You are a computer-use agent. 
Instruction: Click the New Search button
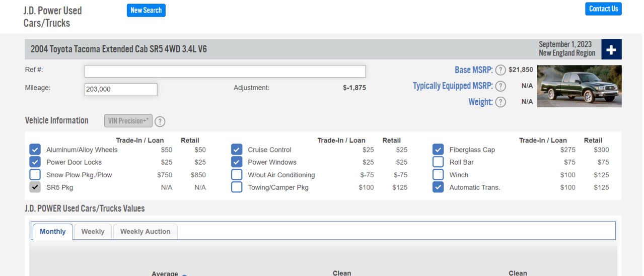click(146, 10)
